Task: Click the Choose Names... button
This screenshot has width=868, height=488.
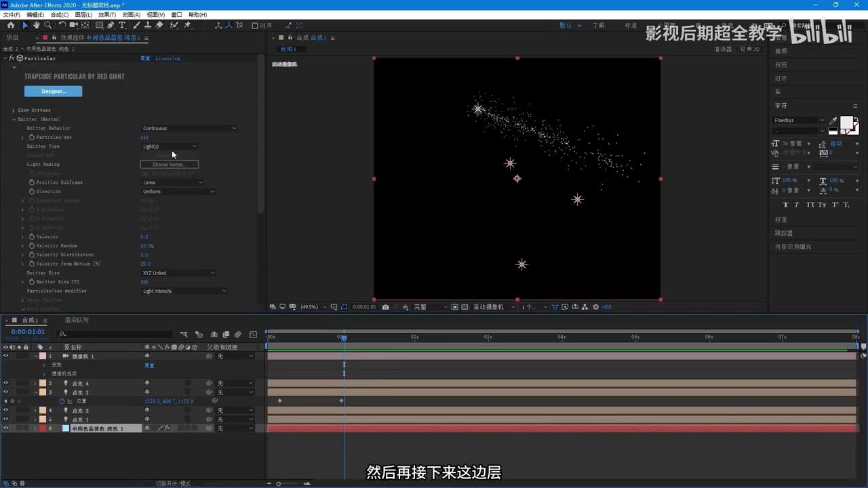Action: tap(169, 164)
